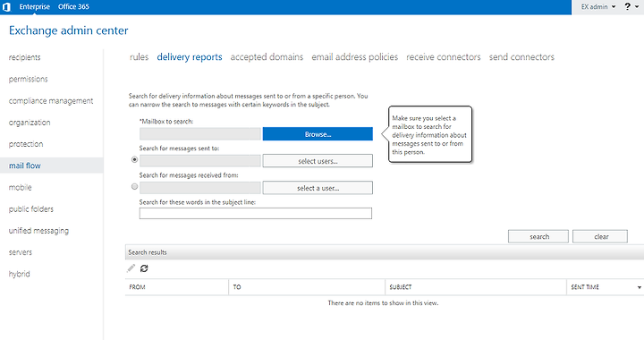The image size is (644, 340).
Task: Refresh the search results list
Action: tap(144, 268)
